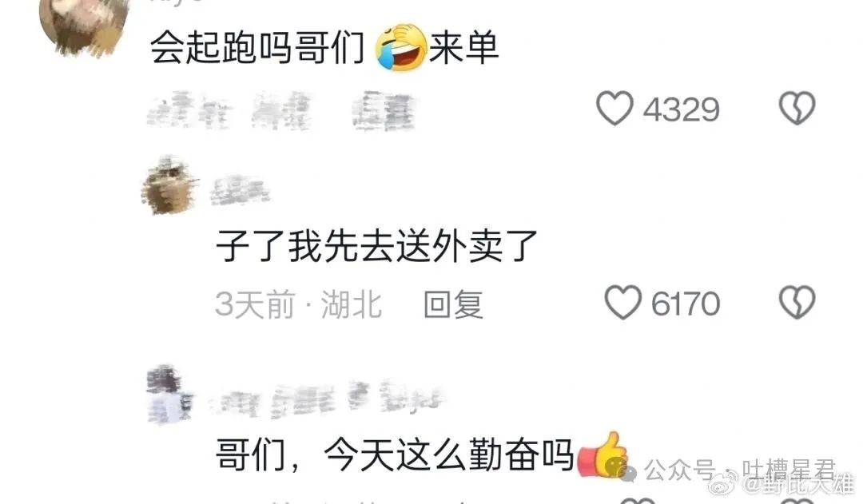Click the thumbs-up emoji after 勤奋吗

click(603, 454)
